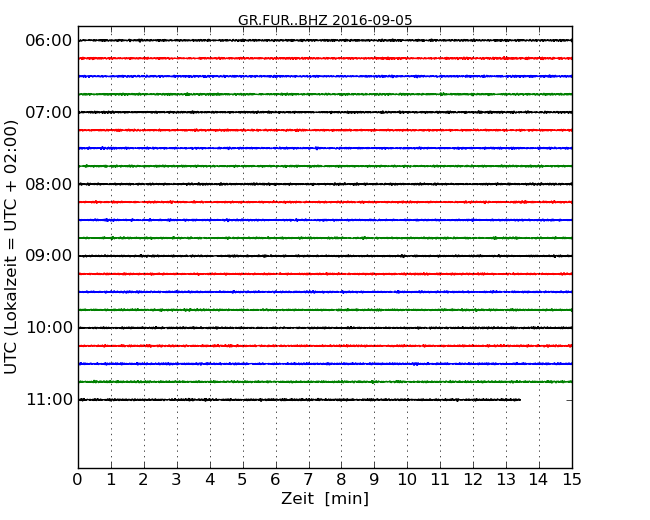The height and width of the screenshot is (520, 650).
Task: Click the green trace just above 08:00
Action: pos(325,166)
